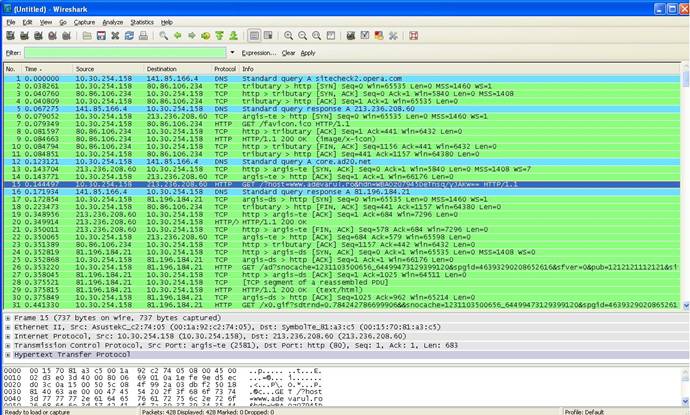Image resolution: width=690 pixels, height=415 pixels.
Task: Open the File menu
Action: (x=11, y=22)
